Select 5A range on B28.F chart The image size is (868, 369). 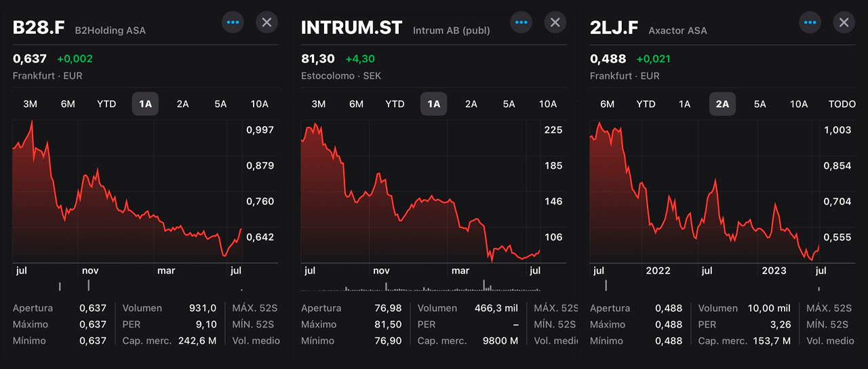click(x=220, y=104)
